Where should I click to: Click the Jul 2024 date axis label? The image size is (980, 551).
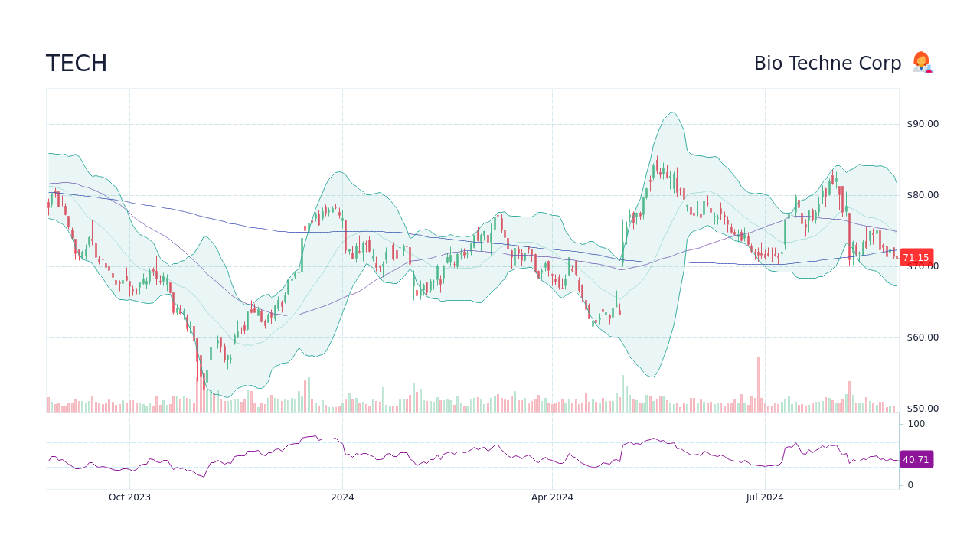(765, 497)
